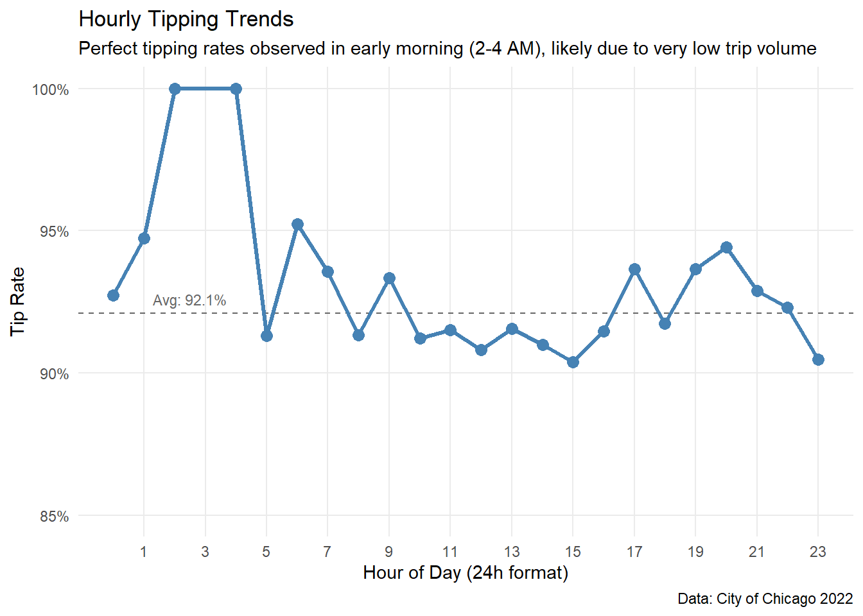Click the "Data: City of Chicago 2022" caption
The image size is (863, 616).
tap(765, 599)
